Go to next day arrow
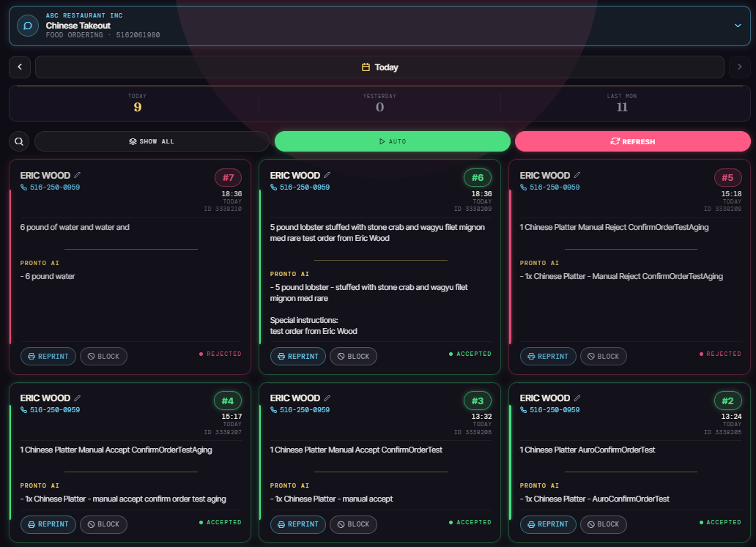 [739, 67]
